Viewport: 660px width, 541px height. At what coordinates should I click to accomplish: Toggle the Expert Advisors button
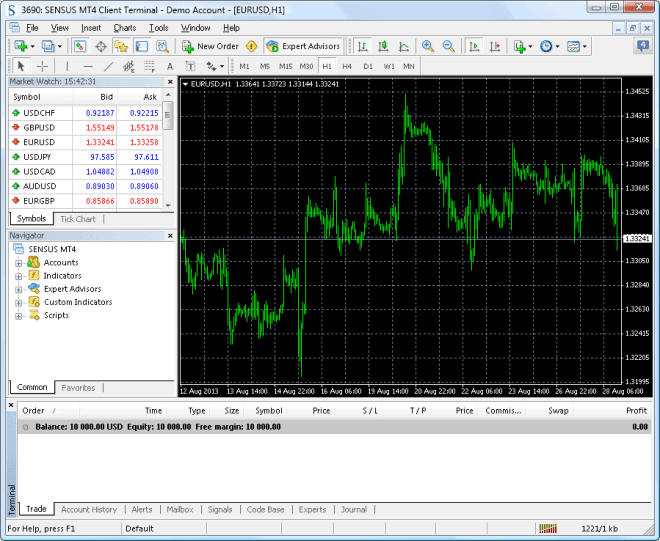(303, 46)
